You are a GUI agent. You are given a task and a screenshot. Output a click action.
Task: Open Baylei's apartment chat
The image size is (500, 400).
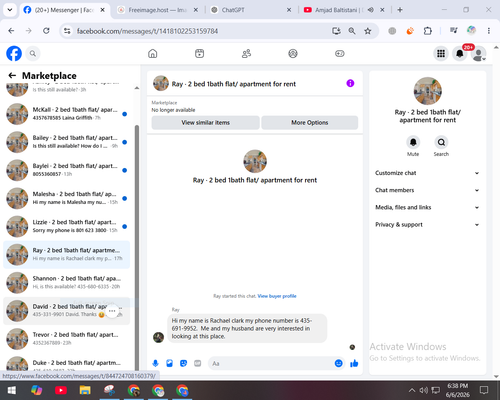[x=67, y=170]
